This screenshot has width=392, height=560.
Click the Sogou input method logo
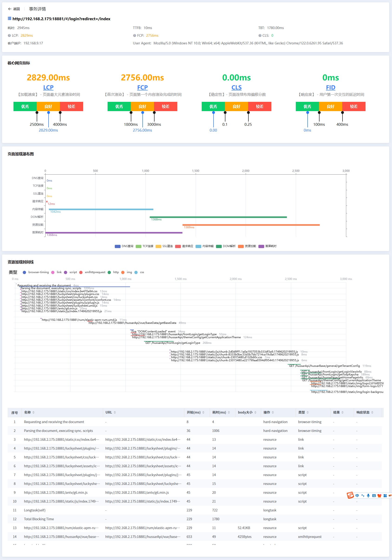[350, 495]
